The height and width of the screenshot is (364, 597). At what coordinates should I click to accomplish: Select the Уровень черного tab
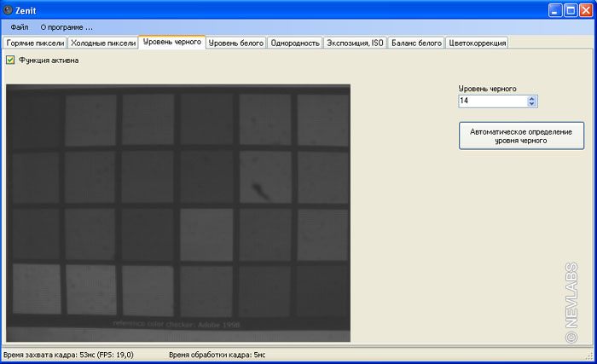(x=171, y=42)
